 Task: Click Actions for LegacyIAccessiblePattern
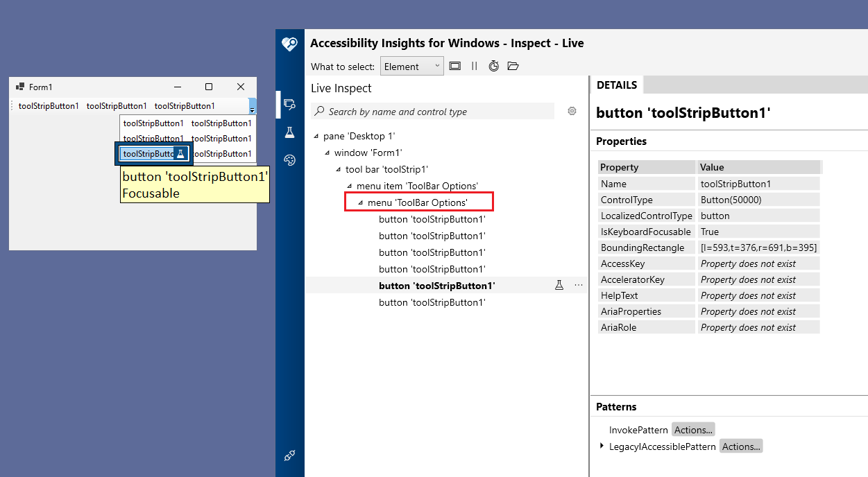coord(741,446)
